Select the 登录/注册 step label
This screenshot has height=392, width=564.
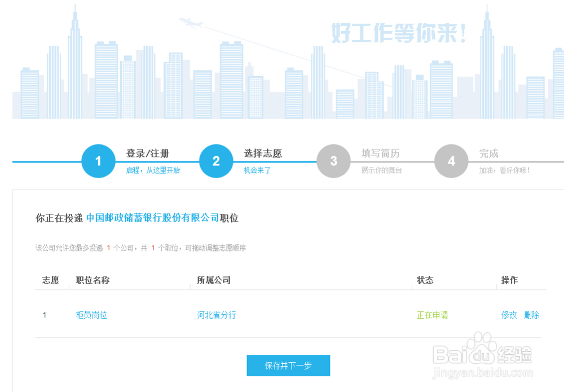coord(147,153)
